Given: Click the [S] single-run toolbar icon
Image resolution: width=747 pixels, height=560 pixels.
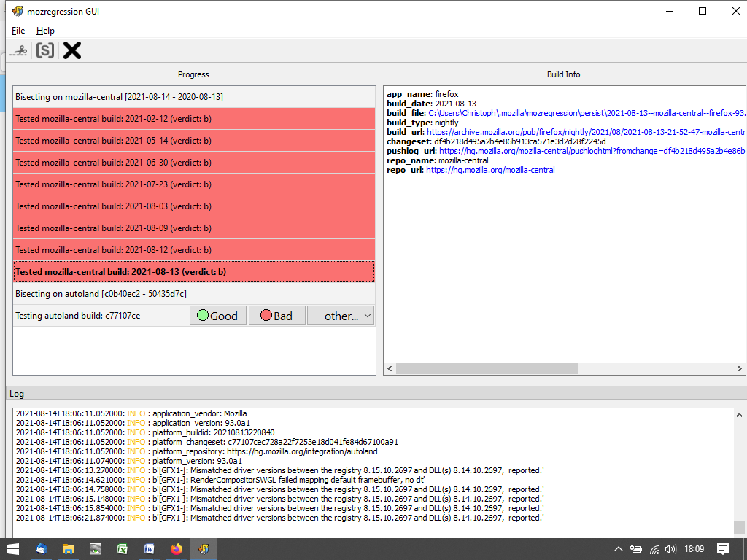Looking at the screenshot, I should click(x=45, y=50).
